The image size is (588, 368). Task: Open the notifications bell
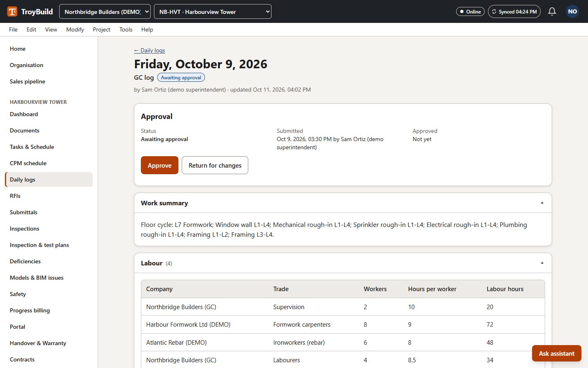pyautogui.click(x=552, y=11)
